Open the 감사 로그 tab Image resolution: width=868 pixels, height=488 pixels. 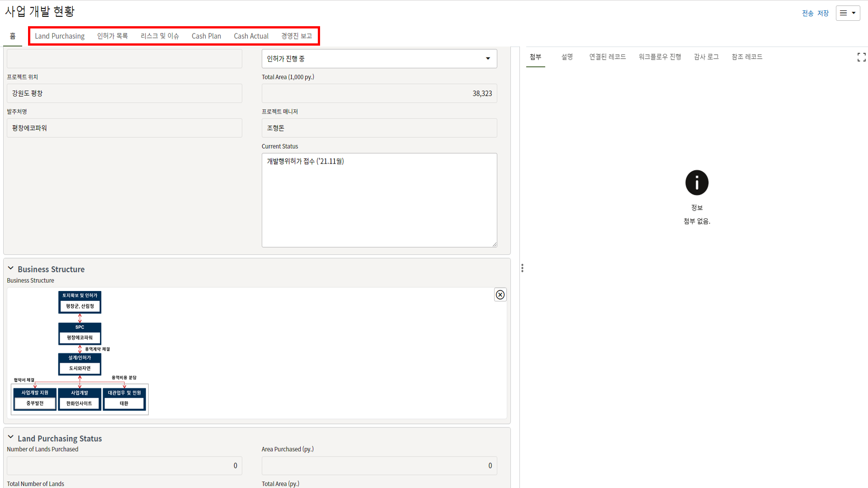[706, 57]
